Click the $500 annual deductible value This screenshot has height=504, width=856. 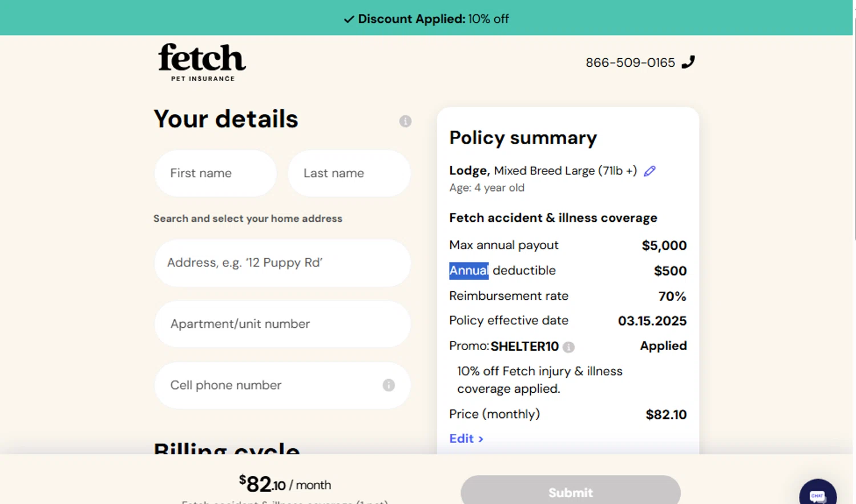pyautogui.click(x=670, y=271)
